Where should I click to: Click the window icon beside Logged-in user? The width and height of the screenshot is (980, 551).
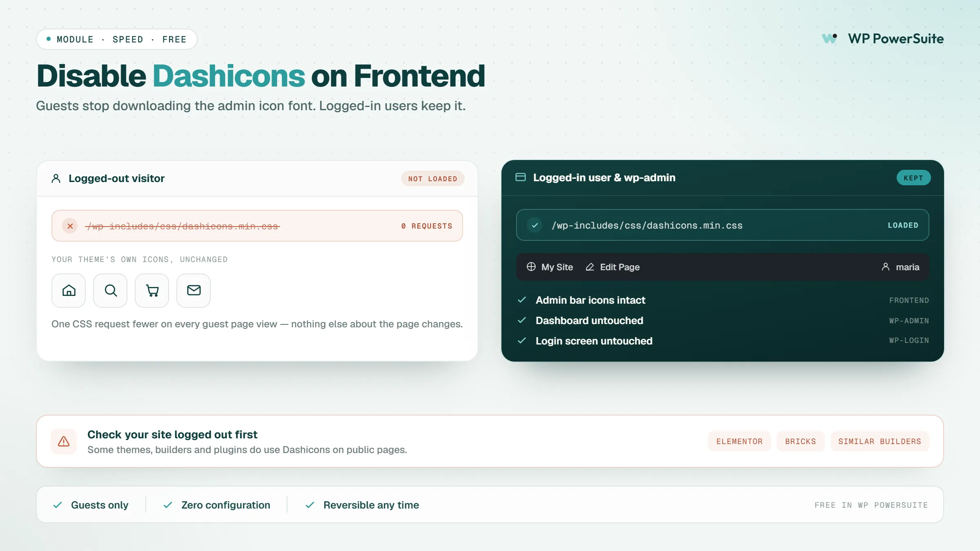[521, 177]
